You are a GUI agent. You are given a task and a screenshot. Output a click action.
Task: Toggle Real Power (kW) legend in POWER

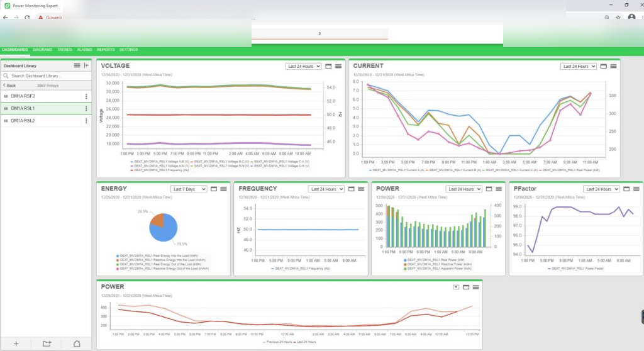(x=434, y=260)
